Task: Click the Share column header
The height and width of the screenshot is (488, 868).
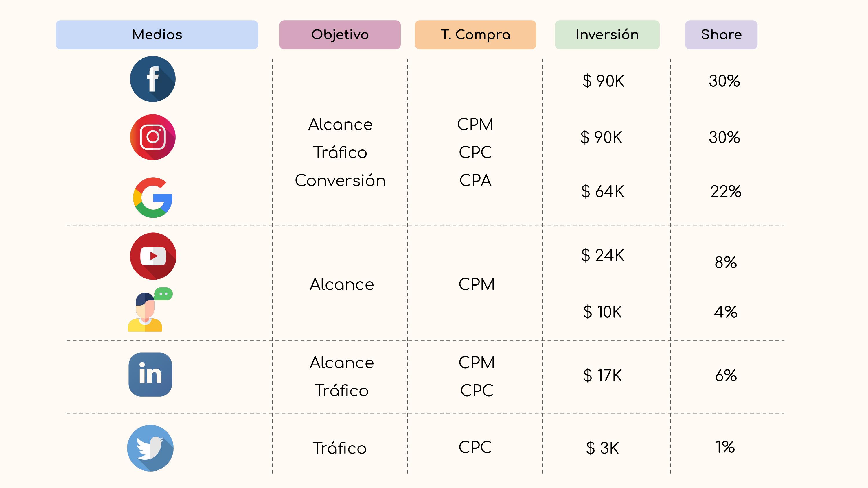Action: (721, 35)
